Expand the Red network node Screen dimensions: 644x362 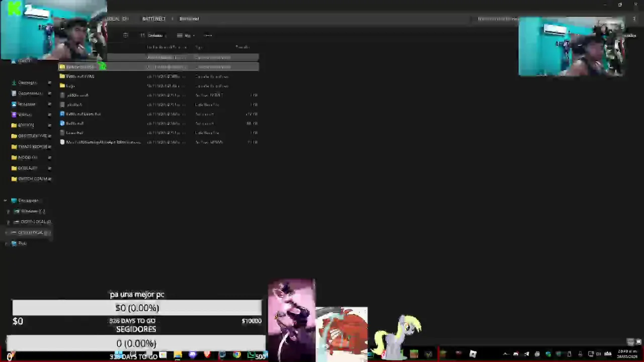(5, 243)
